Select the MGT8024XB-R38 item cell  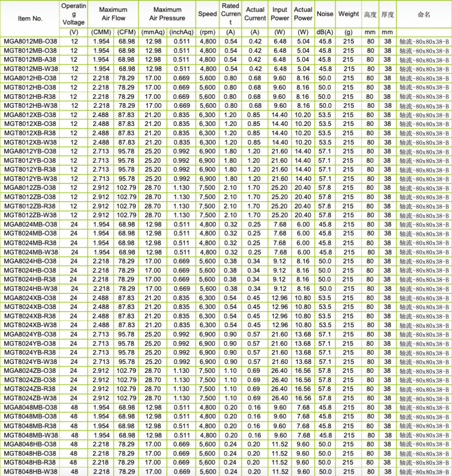click(x=30, y=316)
